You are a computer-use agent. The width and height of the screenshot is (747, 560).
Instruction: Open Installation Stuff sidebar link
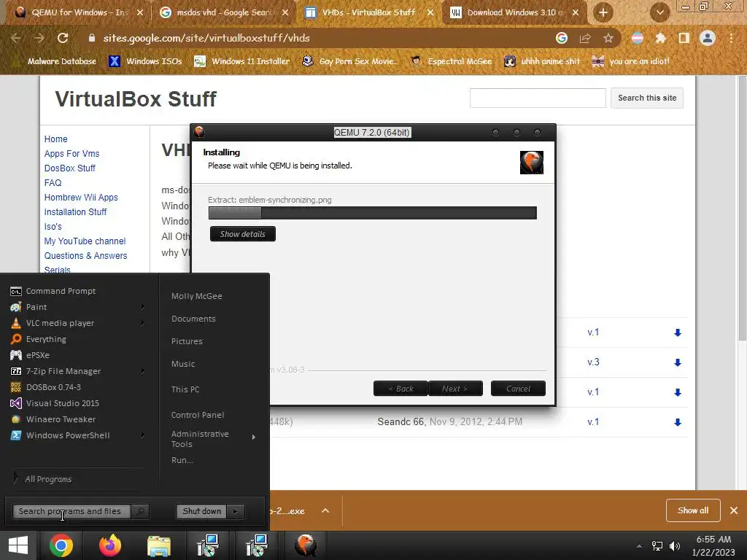(x=75, y=212)
